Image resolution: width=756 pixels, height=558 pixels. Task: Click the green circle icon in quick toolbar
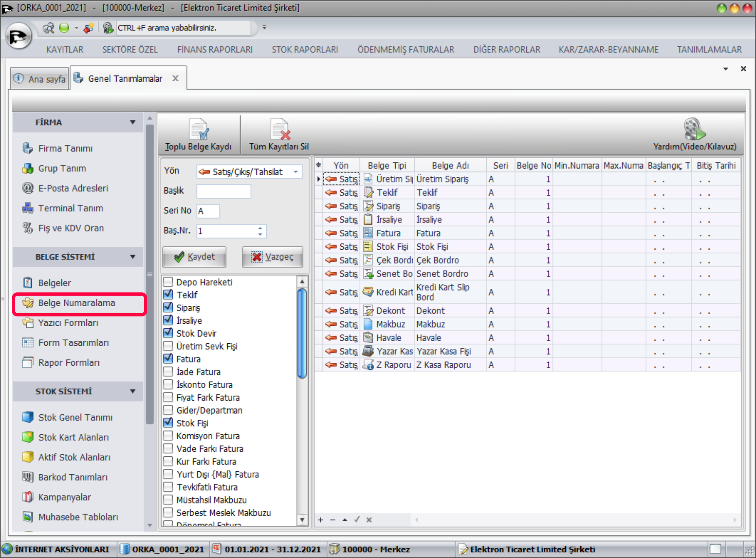tap(64, 28)
